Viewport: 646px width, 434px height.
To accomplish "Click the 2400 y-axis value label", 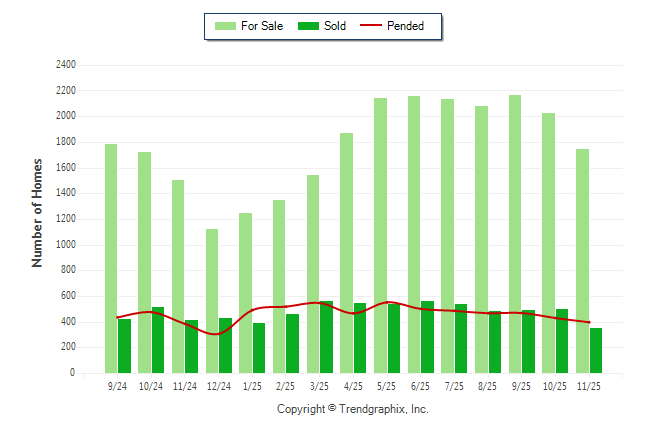I will pyautogui.click(x=65, y=65).
